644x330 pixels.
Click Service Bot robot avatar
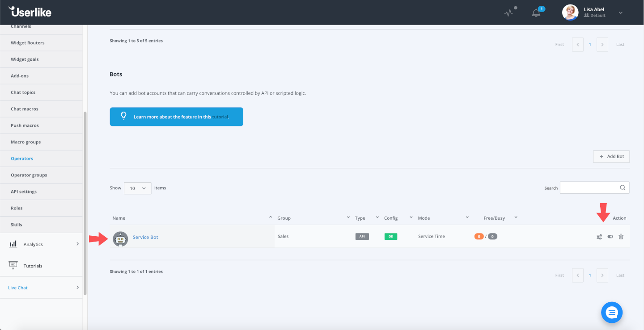[120, 239]
